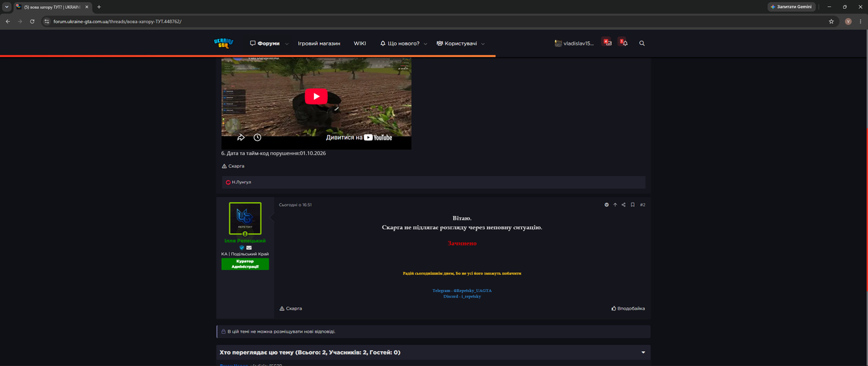This screenshot has height=366, width=868.
Task: Report first post via Скарга
Action: coord(233,166)
